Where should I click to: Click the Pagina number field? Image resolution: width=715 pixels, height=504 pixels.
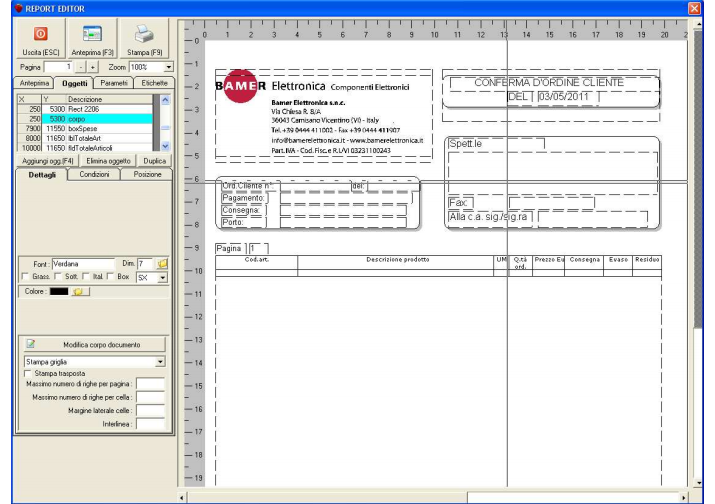[58, 67]
